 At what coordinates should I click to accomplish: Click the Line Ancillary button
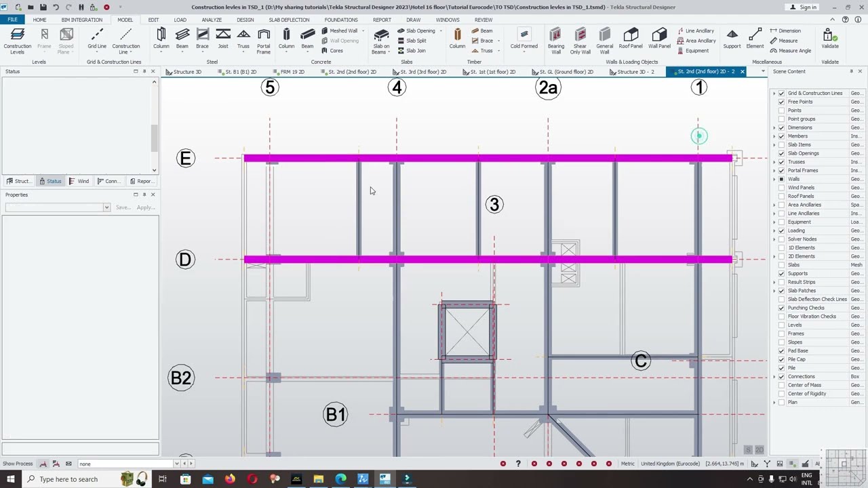696,30
